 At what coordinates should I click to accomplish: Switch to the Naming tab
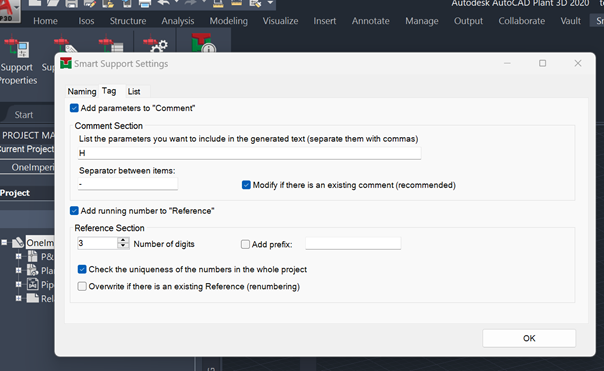82,91
